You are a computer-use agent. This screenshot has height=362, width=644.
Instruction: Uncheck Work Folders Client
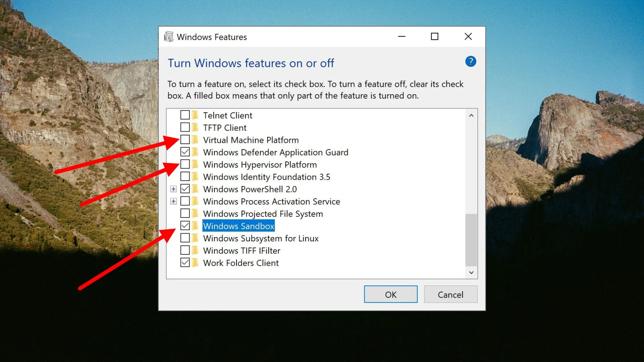coord(185,262)
